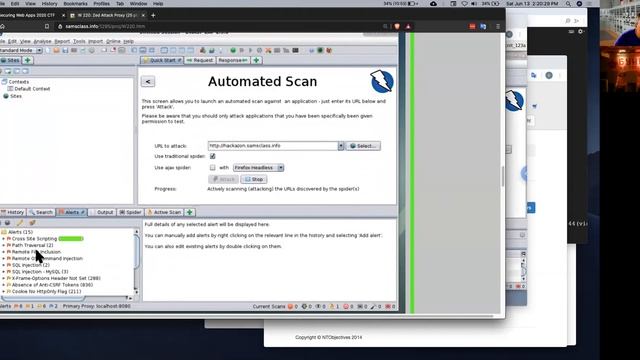The image size is (640, 360).
Task: Click the Options gear toolbar icon
Action: [91, 50]
